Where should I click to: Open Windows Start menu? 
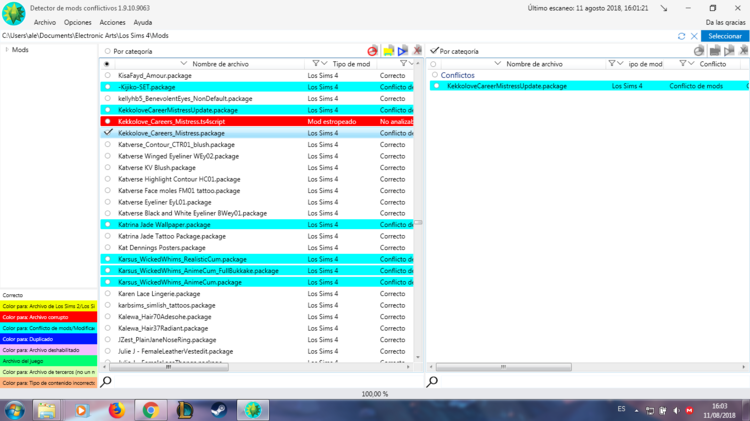[x=15, y=410]
